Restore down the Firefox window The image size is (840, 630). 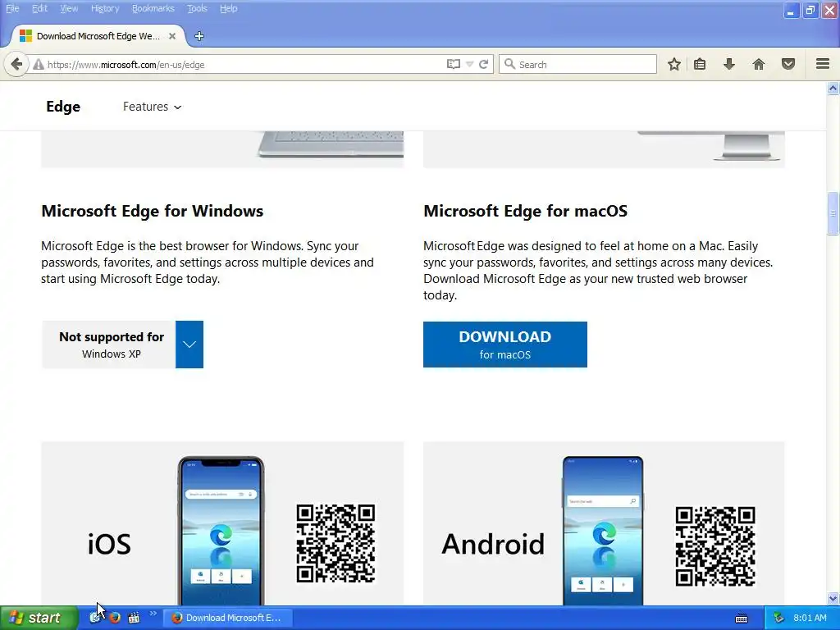[x=810, y=10]
